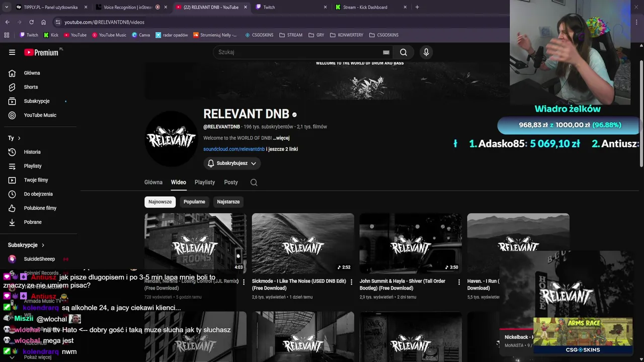Open the YouTube guide hamburger menu

pyautogui.click(x=12, y=52)
